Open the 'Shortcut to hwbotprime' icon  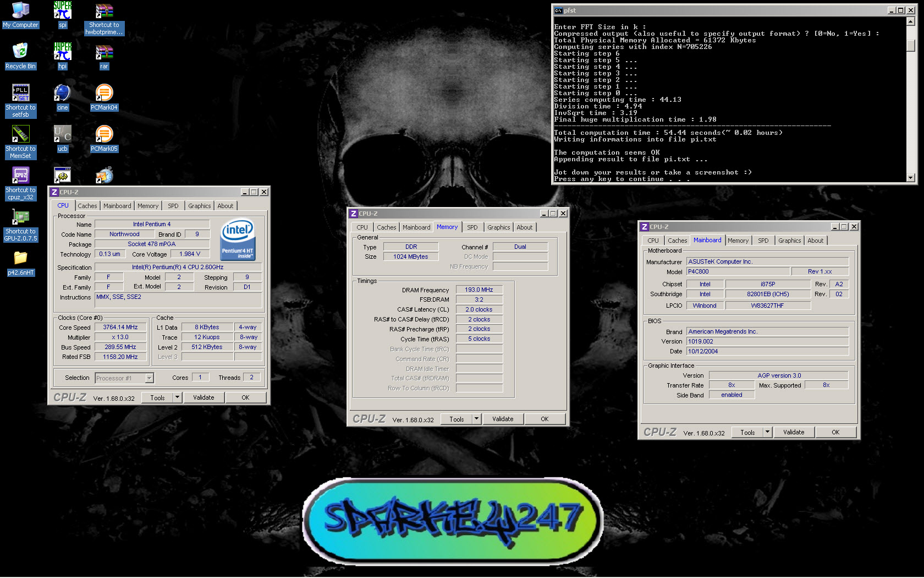[x=104, y=19]
